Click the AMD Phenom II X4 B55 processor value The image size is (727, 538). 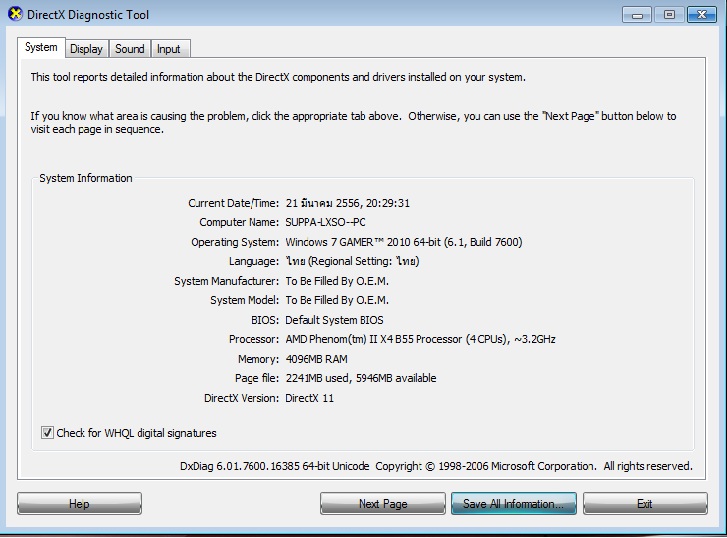(421, 339)
